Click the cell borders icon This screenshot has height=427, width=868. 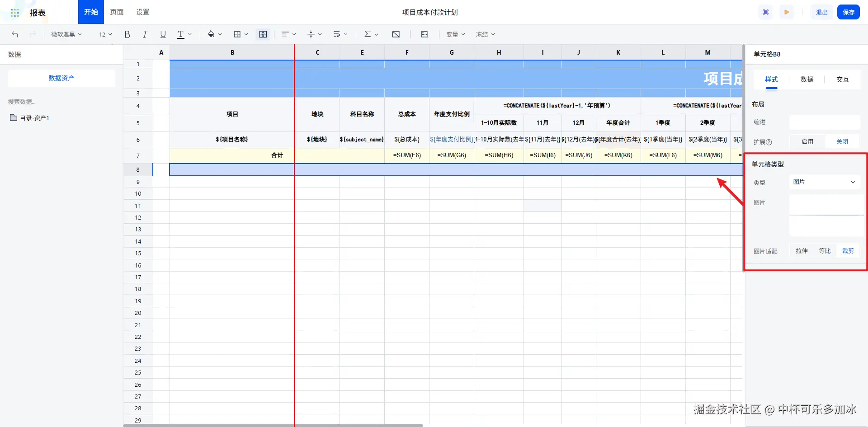point(237,34)
